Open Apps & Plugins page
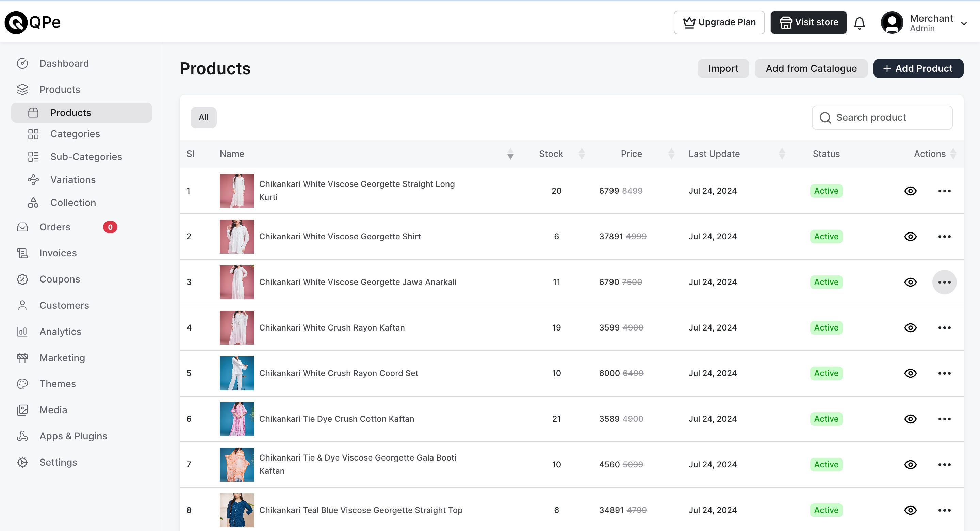Screen dimensions: 980x531 [73, 436]
